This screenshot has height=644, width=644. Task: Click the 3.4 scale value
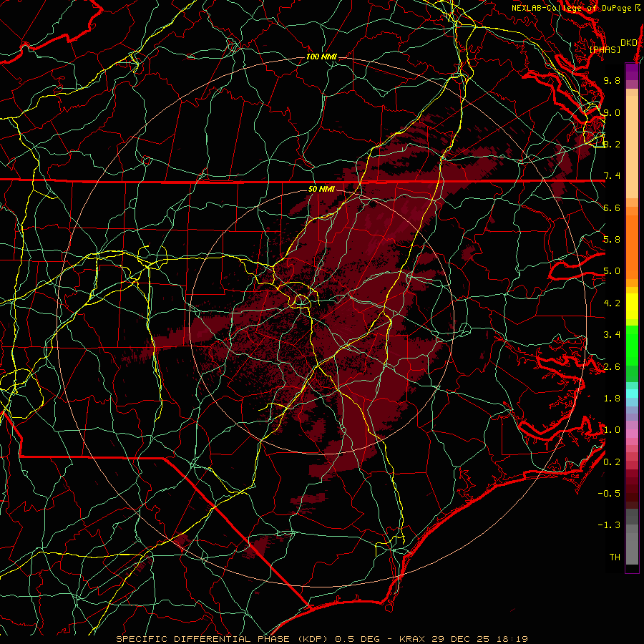pyautogui.click(x=612, y=335)
